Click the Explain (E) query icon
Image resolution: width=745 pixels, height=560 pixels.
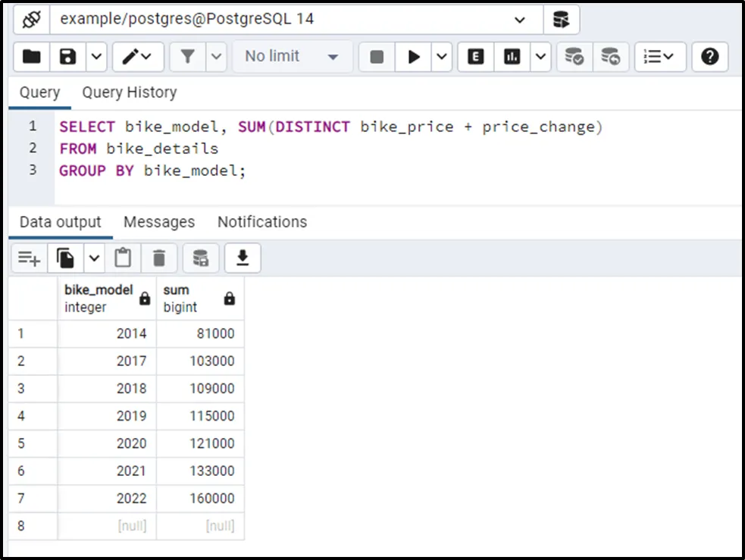click(476, 57)
